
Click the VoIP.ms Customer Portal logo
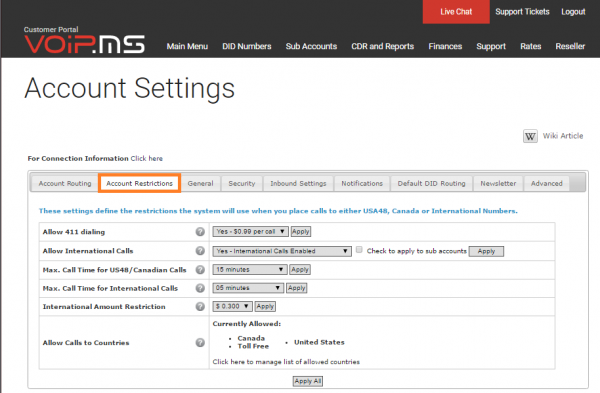coord(85,40)
